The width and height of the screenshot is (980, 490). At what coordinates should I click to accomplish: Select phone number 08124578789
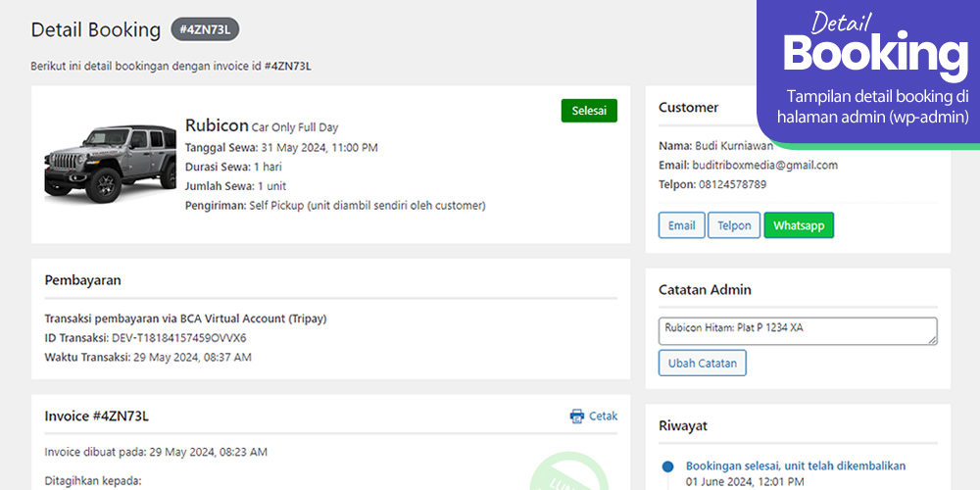click(x=732, y=184)
